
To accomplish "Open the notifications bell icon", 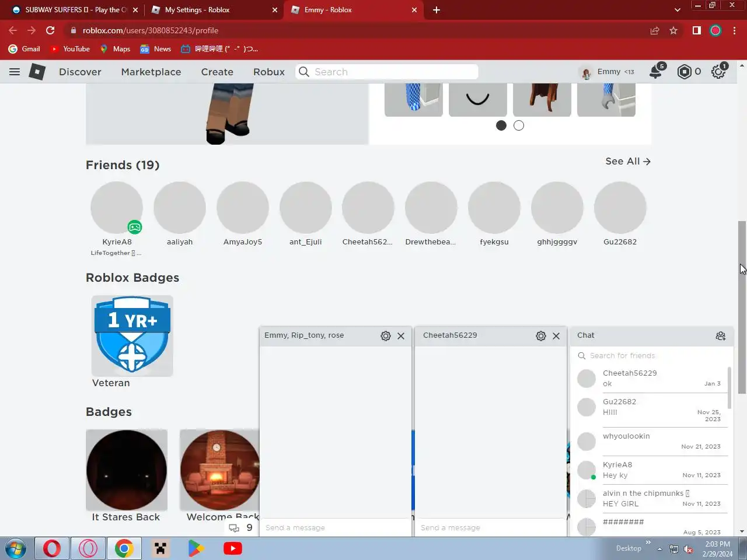I will pos(656,71).
